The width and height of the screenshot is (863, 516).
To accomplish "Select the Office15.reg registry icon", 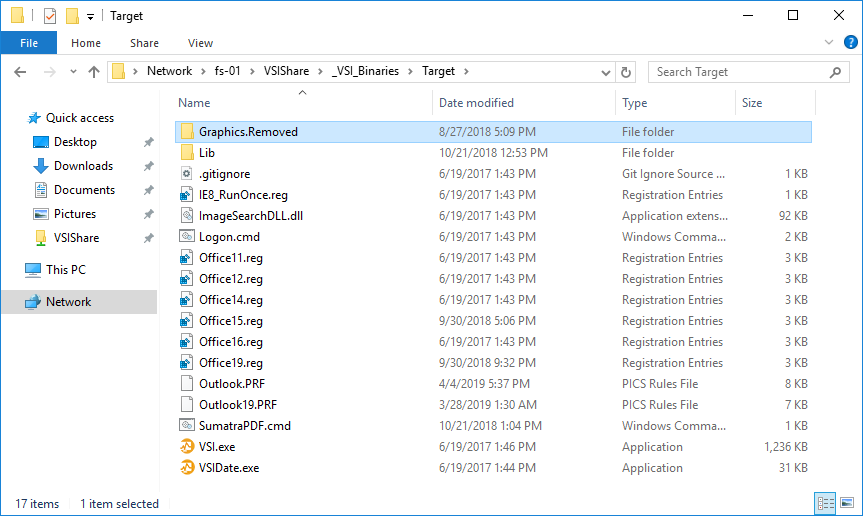I will pos(187,321).
